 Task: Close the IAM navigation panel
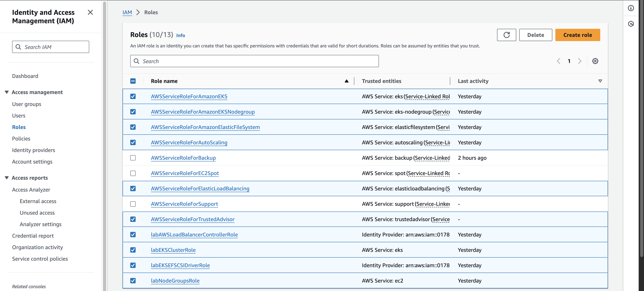coord(90,12)
